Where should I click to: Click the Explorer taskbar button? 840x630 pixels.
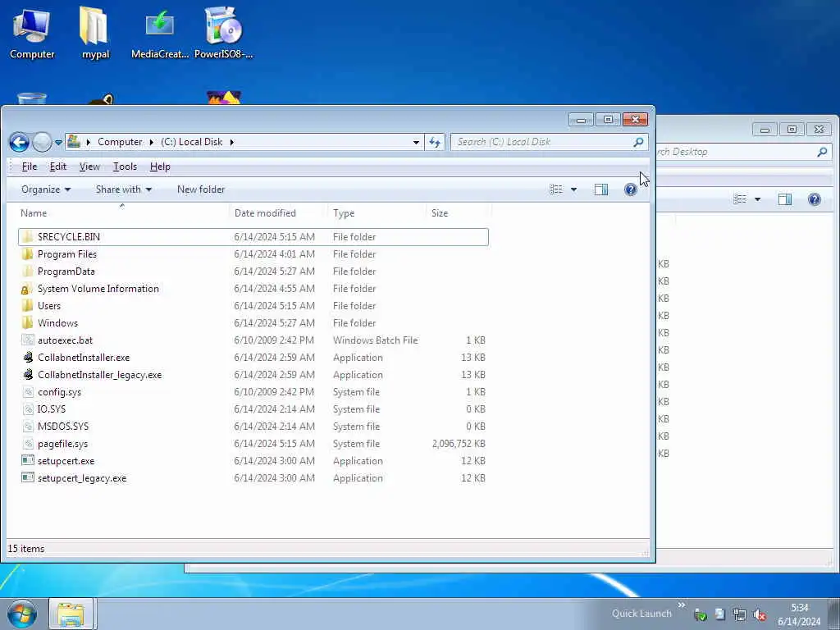coord(72,614)
